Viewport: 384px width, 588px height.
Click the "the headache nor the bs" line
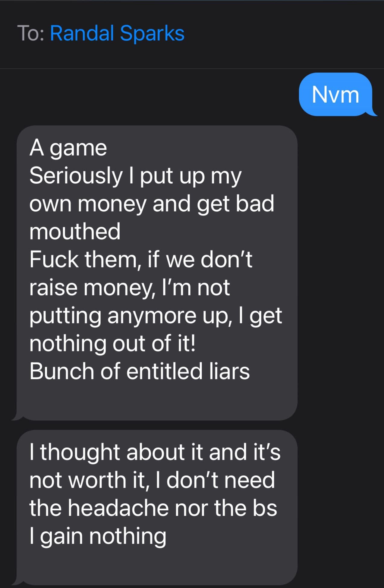coord(153,508)
